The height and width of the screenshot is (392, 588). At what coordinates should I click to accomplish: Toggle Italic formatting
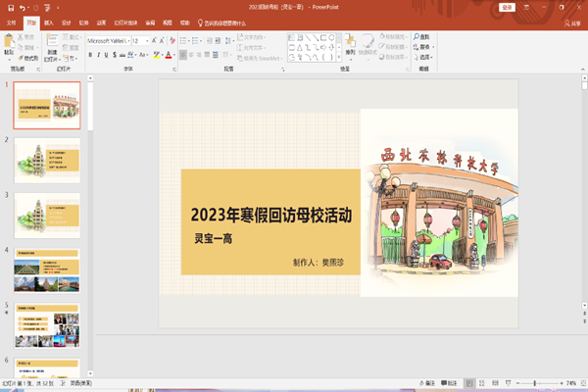[99, 55]
